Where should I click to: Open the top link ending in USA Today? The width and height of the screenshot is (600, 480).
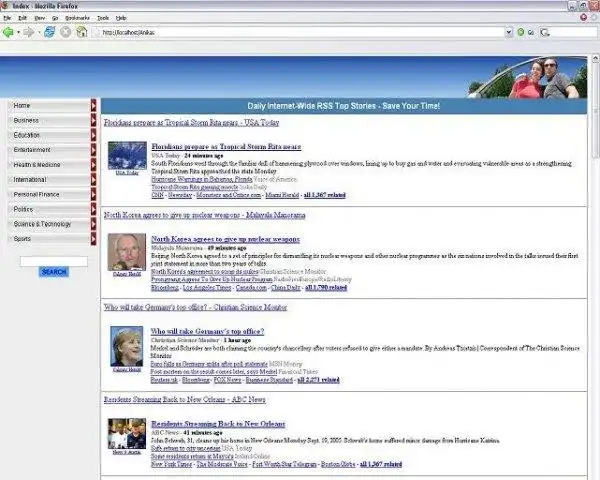point(191,122)
